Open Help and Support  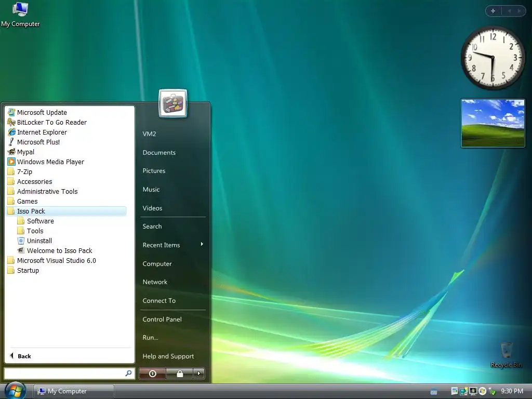click(x=168, y=356)
